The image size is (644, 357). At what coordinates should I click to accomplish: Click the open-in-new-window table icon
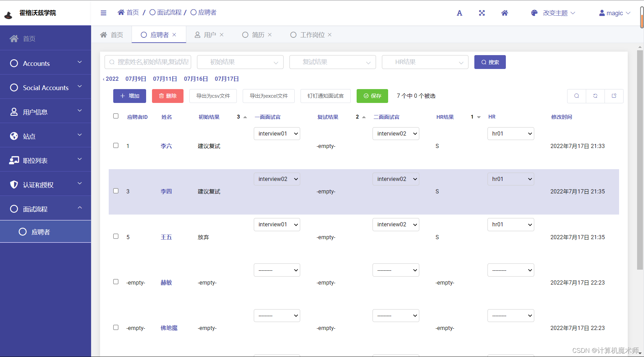click(614, 96)
